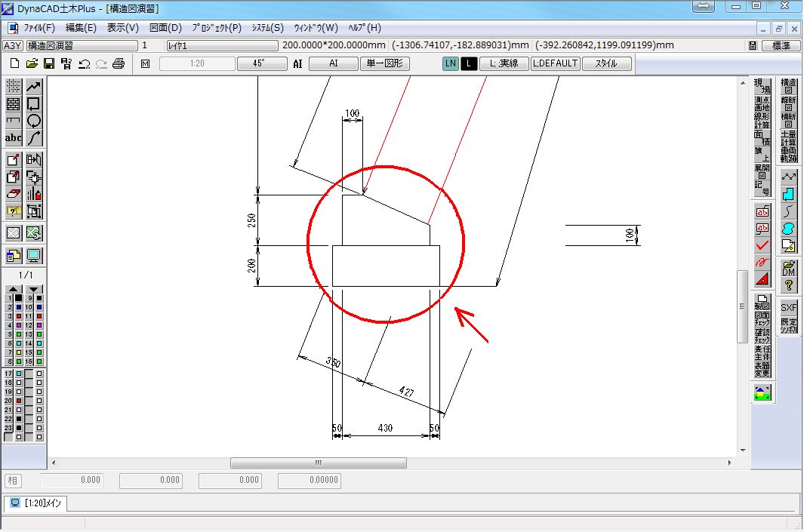Toggle the black L indicator
This screenshot has height=532, width=804.
click(x=469, y=63)
